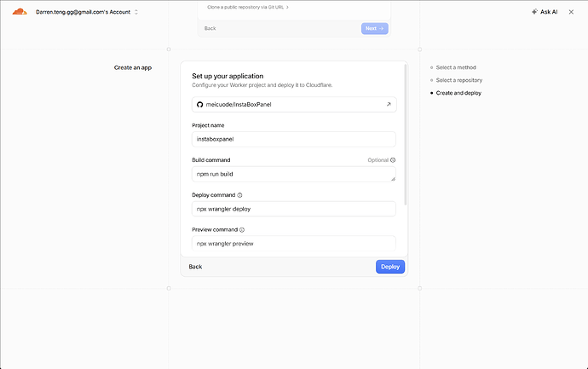This screenshot has height=369, width=588.
Task: Click the sparkle icon beside Ask AI
Action: click(534, 12)
